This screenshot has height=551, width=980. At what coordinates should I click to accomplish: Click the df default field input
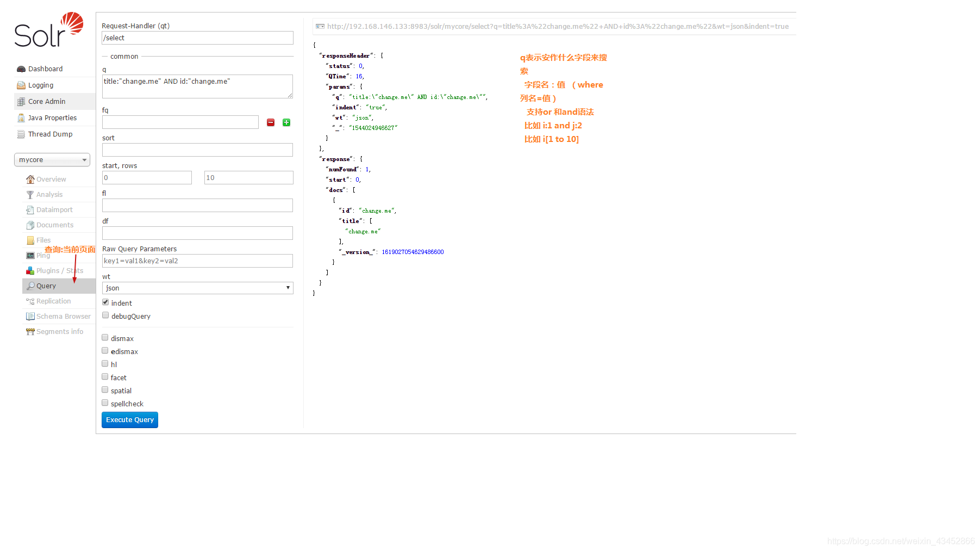coord(197,233)
